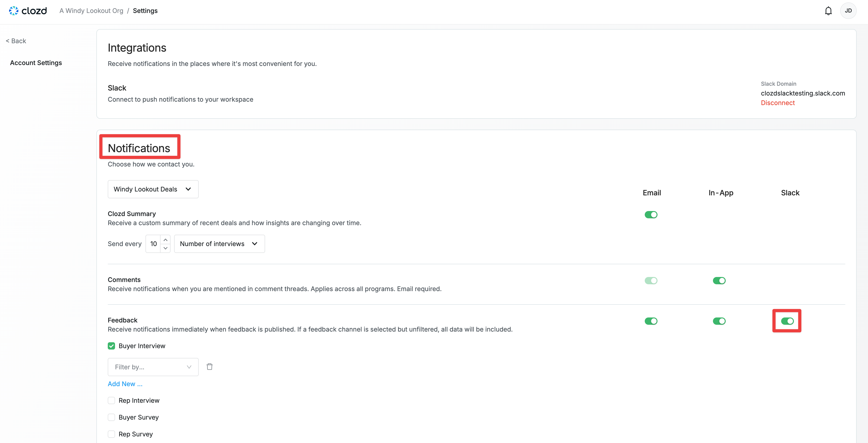Expand the Number of interviews dropdown
Screen dimensions: 868x443
pos(219,244)
